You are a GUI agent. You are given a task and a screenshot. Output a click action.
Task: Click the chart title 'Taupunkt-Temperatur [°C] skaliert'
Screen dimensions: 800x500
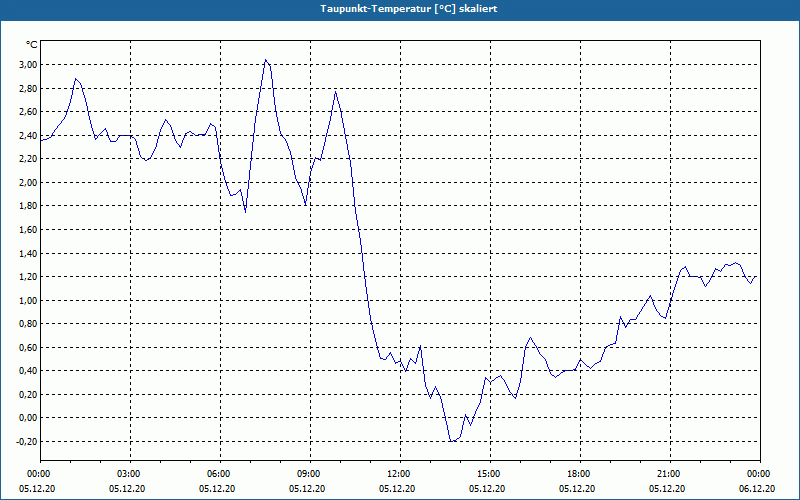(409, 9)
